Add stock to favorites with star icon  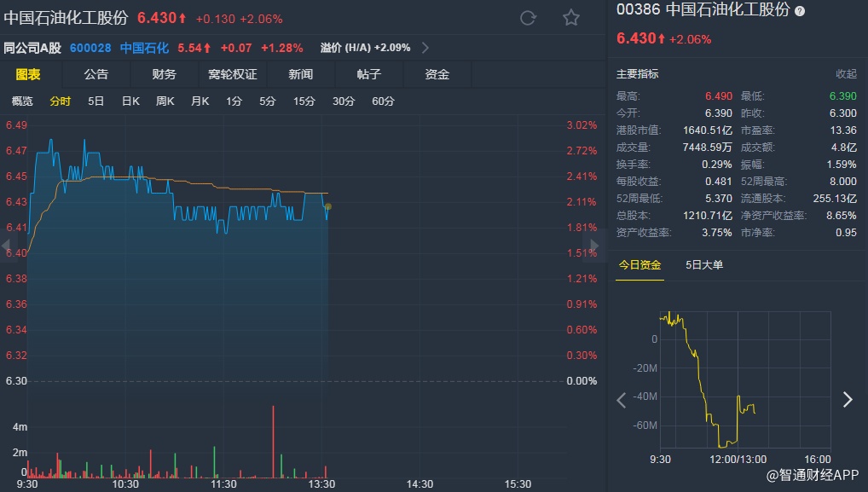(571, 18)
